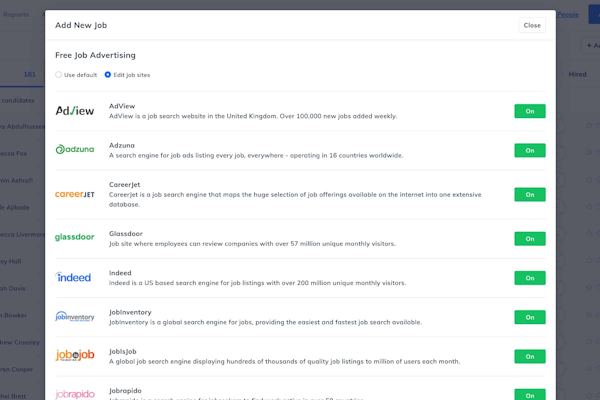Toggle Glassdoor job posting off
The image size is (600, 400).
529,238
